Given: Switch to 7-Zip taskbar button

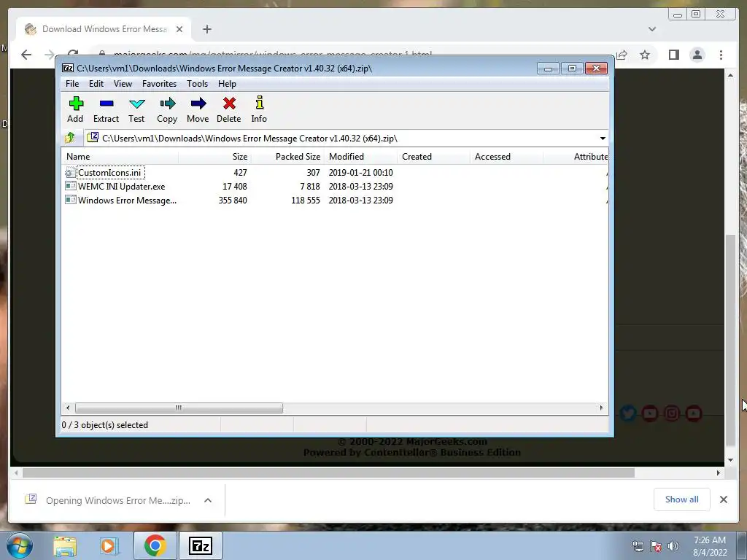Looking at the screenshot, I should coord(200,545).
